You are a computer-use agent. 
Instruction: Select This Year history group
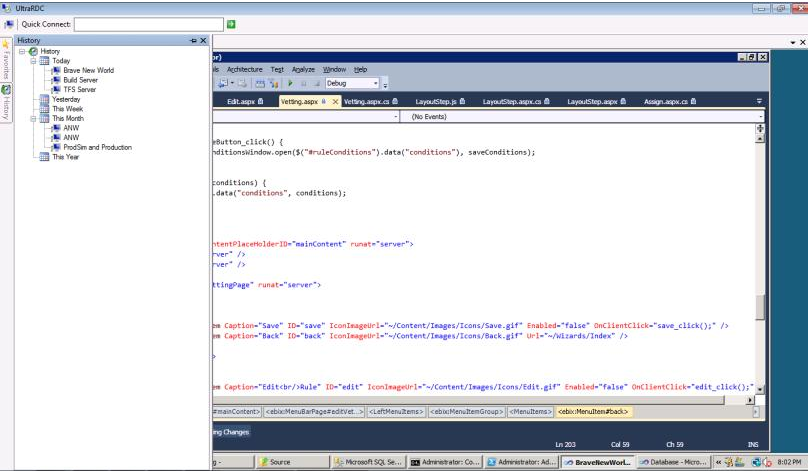(x=65, y=157)
